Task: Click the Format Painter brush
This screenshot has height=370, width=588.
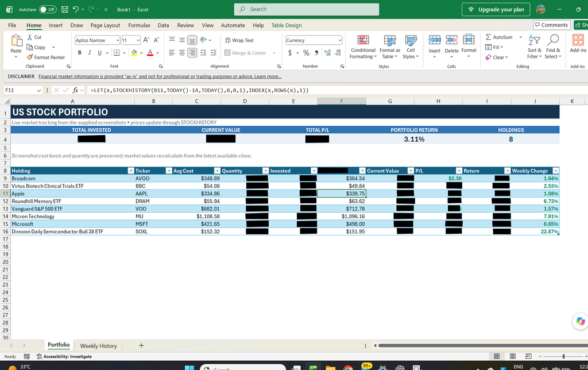Action: pos(30,57)
